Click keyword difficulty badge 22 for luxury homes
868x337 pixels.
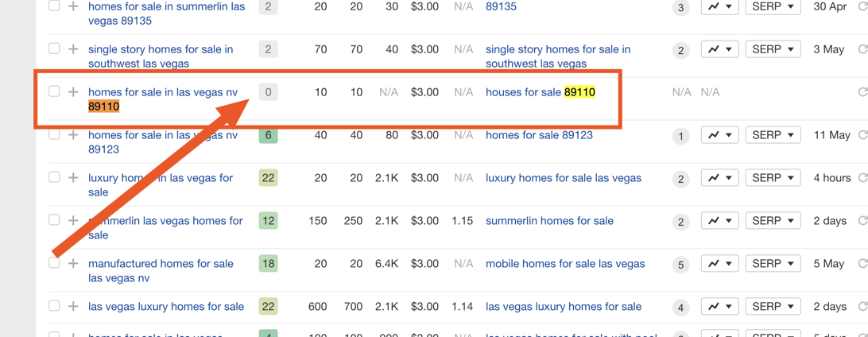(268, 177)
